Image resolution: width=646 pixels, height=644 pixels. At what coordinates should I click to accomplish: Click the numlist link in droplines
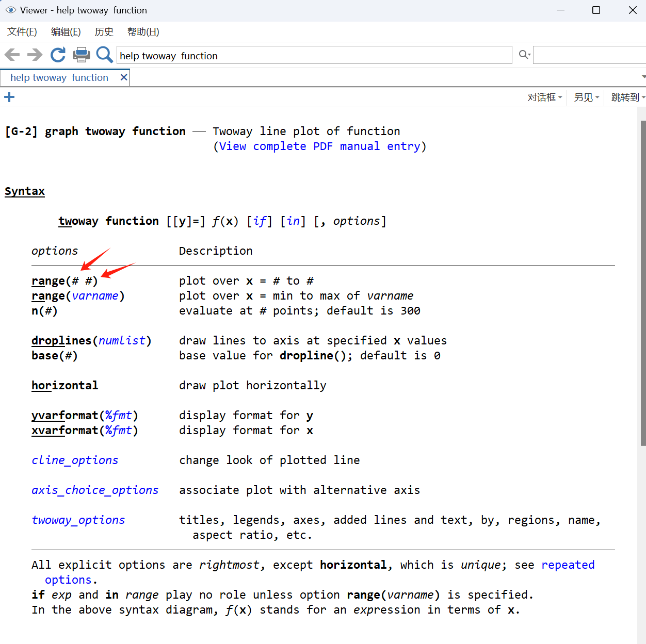(x=122, y=341)
